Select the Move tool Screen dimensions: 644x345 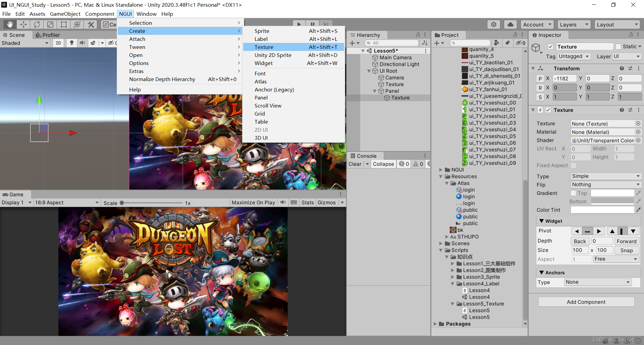[x=23, y=24]
